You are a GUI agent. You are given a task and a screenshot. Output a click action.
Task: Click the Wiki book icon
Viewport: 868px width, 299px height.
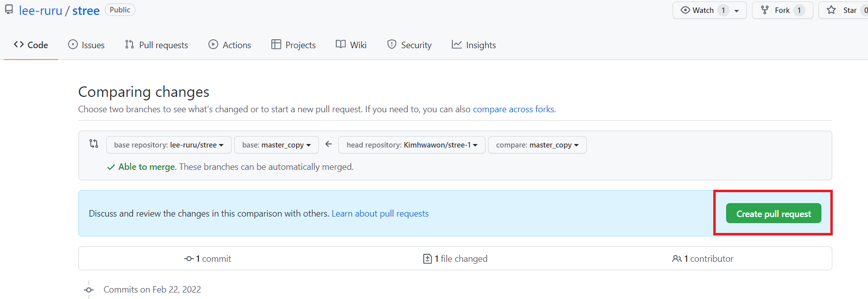(x=341, y=44)
